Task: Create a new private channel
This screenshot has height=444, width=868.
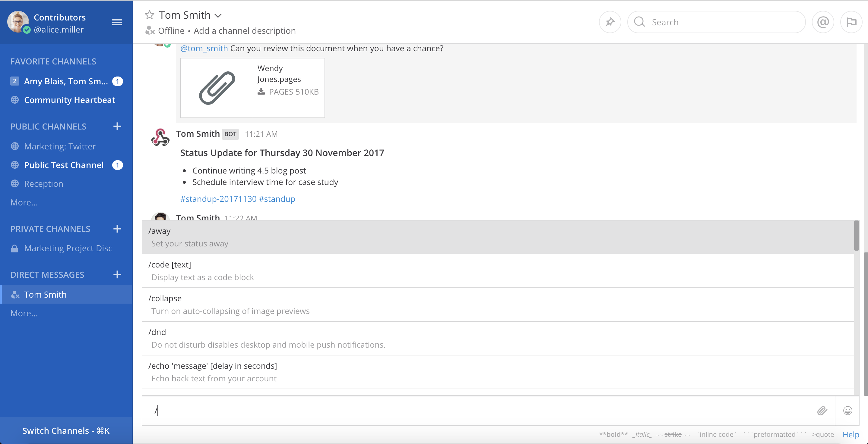Action: coord(117,229)
